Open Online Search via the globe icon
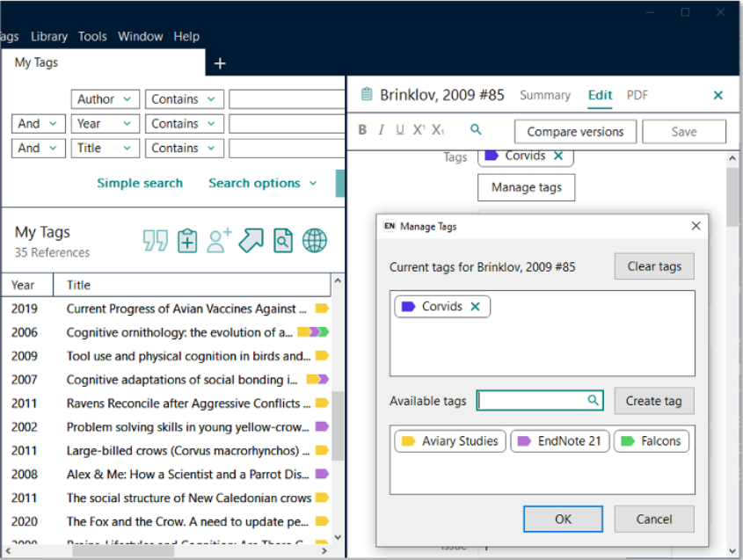The width and height of the screenshot is (743, 560). tap(314, 239)
